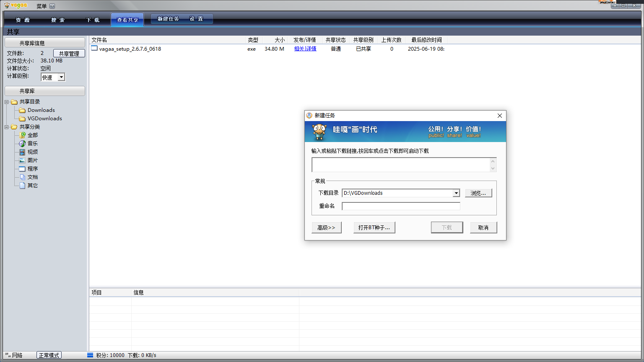Select the 音乐 music category icon
Image resolution: width=644 pixels, height=362 pixels.
(x=22, y=144)
